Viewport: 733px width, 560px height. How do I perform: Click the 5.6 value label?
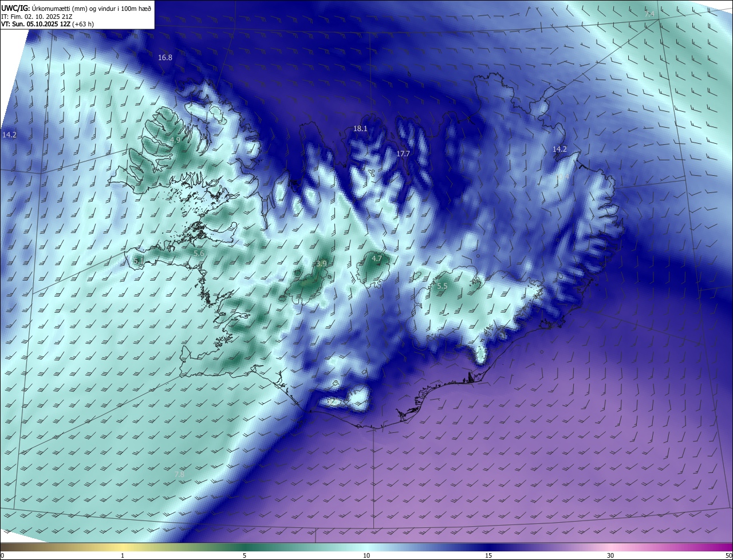tap(199, 253)
